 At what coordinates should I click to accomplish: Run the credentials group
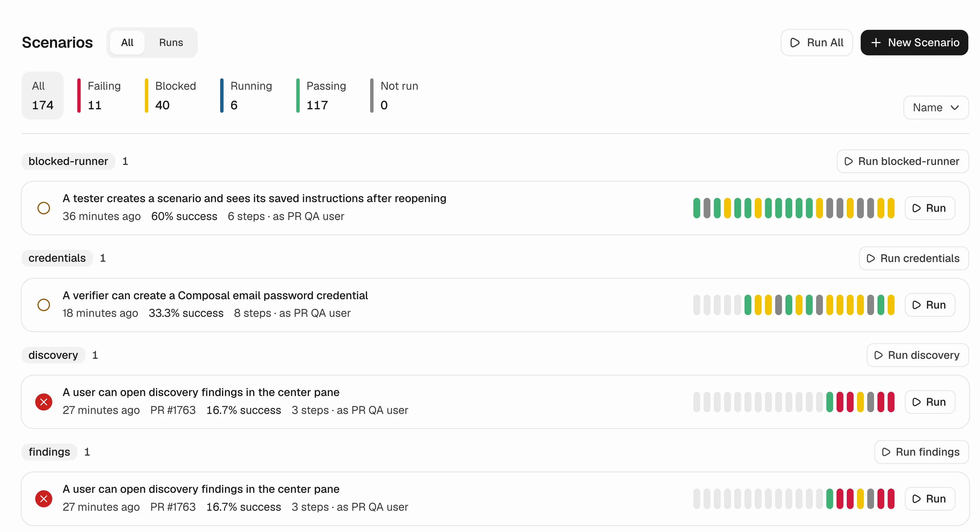pos(914,258)
